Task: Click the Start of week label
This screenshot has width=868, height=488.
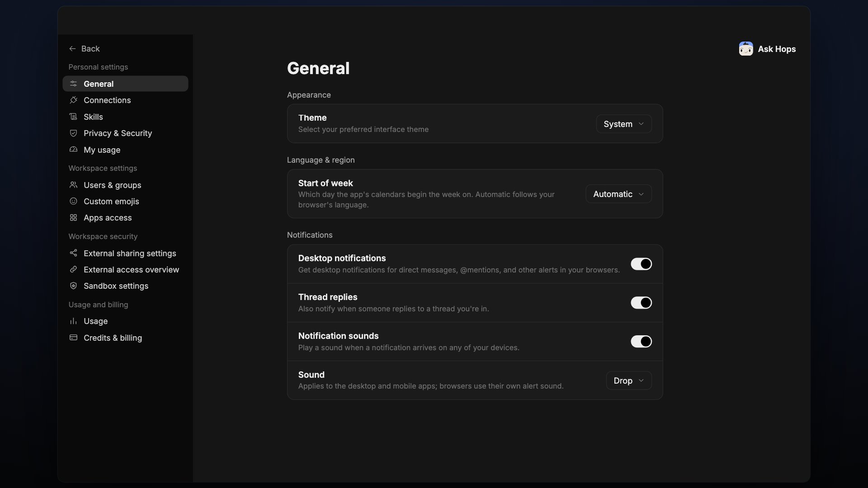Action: 325,183
